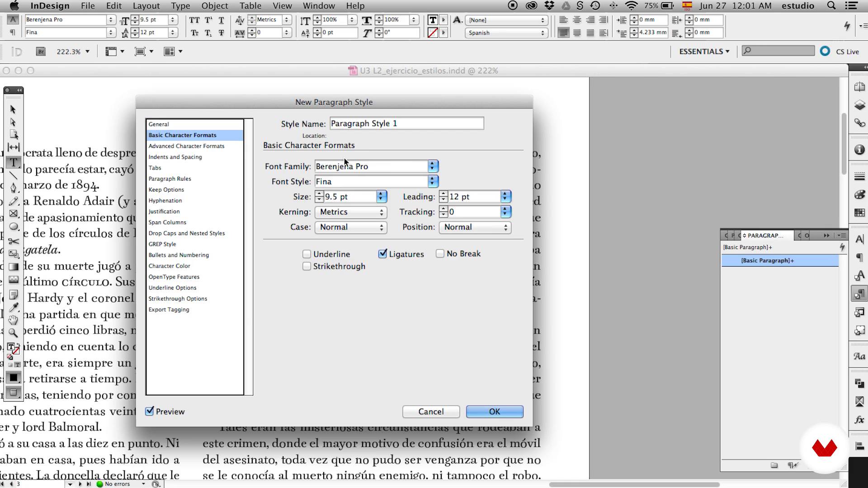Click the Wi-Fi icon in menu bar
Screen dimensions: 868x488
pyautogui.click(x=631, y=6)
